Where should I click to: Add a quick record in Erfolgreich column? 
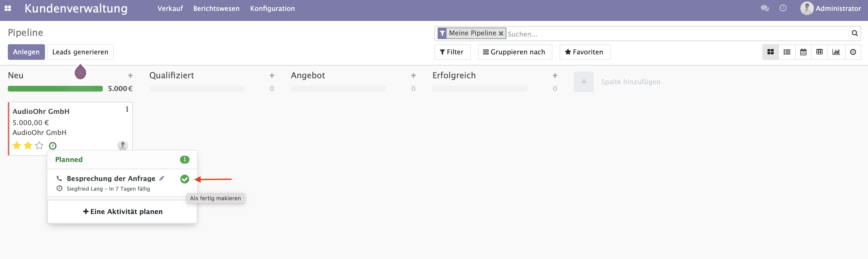(x=555, y=75)
